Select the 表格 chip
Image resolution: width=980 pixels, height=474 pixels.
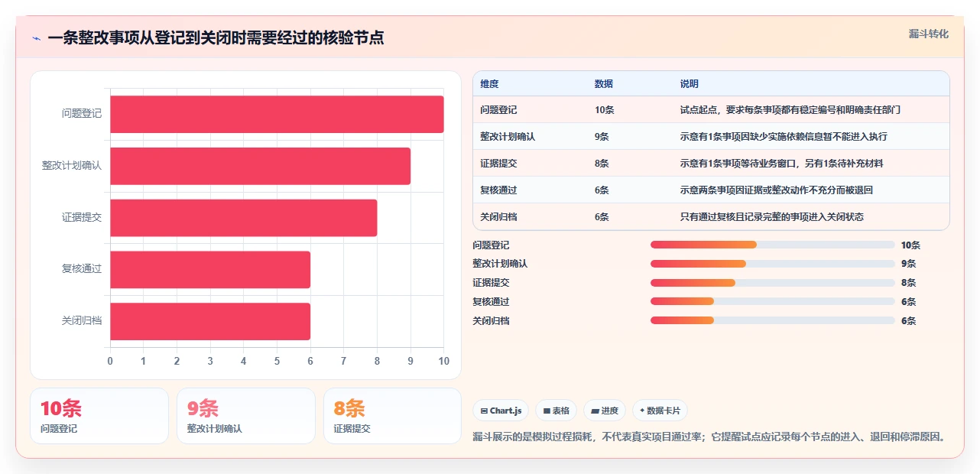point(556,411)
